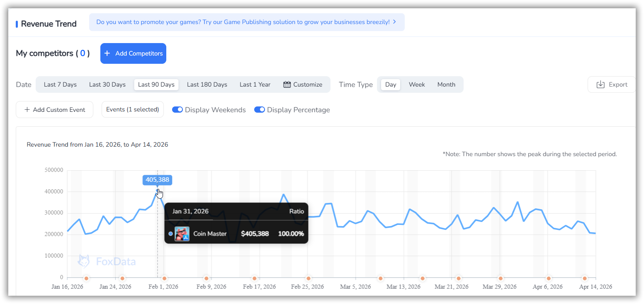
Task: Click the blue Revenue Trend header bar icon
Action: [x=16, y=24]
